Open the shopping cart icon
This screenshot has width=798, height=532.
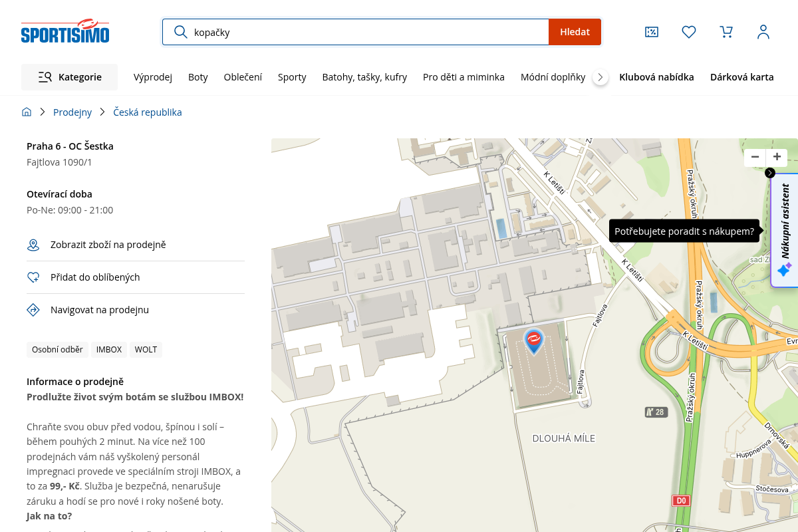pos(726,32)
